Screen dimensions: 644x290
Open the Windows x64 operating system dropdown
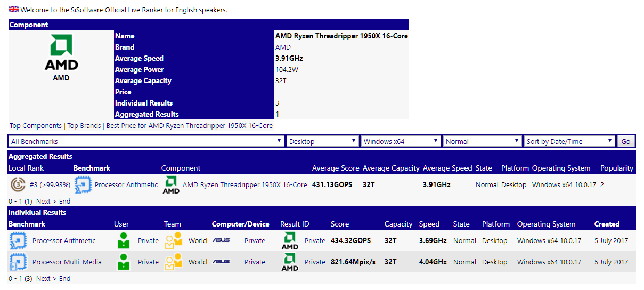coord(401,141)
